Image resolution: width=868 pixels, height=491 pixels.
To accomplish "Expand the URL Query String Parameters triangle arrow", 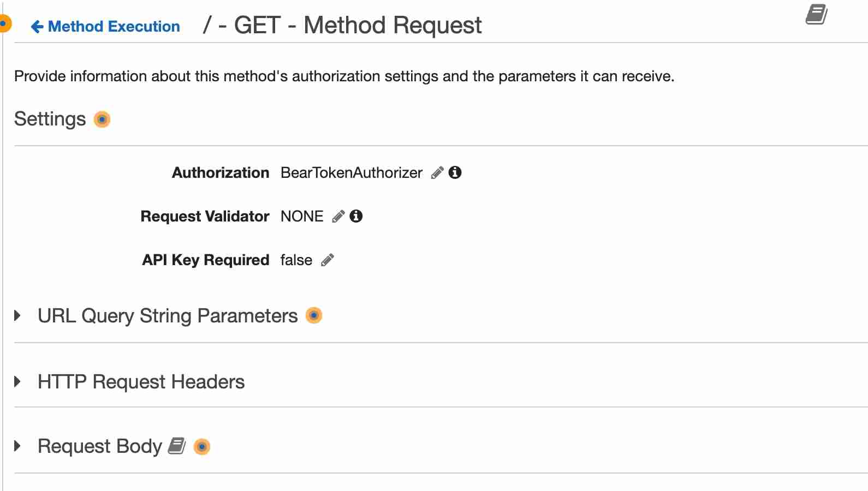I will point(17,315).
